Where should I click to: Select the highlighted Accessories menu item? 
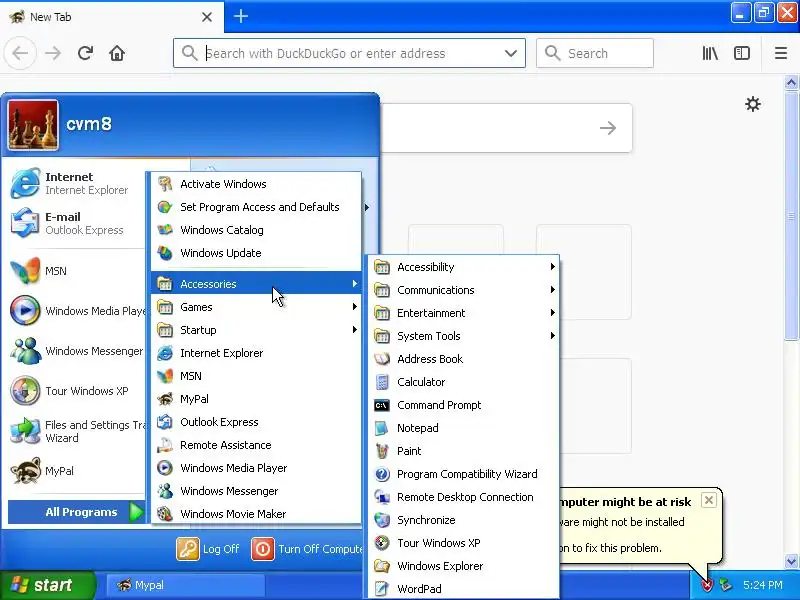256,284
